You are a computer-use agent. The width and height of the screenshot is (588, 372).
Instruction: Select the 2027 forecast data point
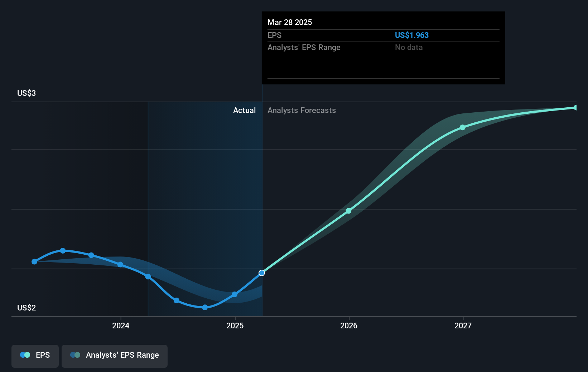pos(463,127)
